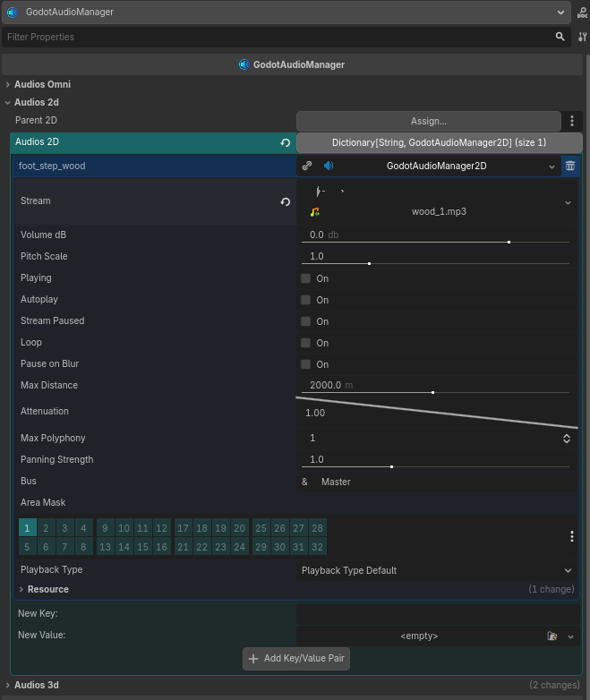Image resolution: width=590 pixels, height=700 pixels.
Task: Click Add Key/Value Pair
Action: tap(296, 659)
